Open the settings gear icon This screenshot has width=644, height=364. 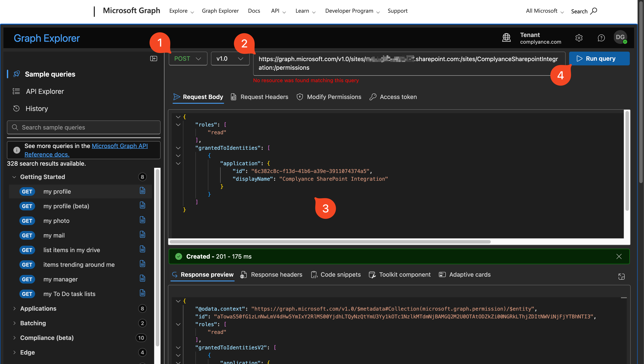tap(579, 38)
